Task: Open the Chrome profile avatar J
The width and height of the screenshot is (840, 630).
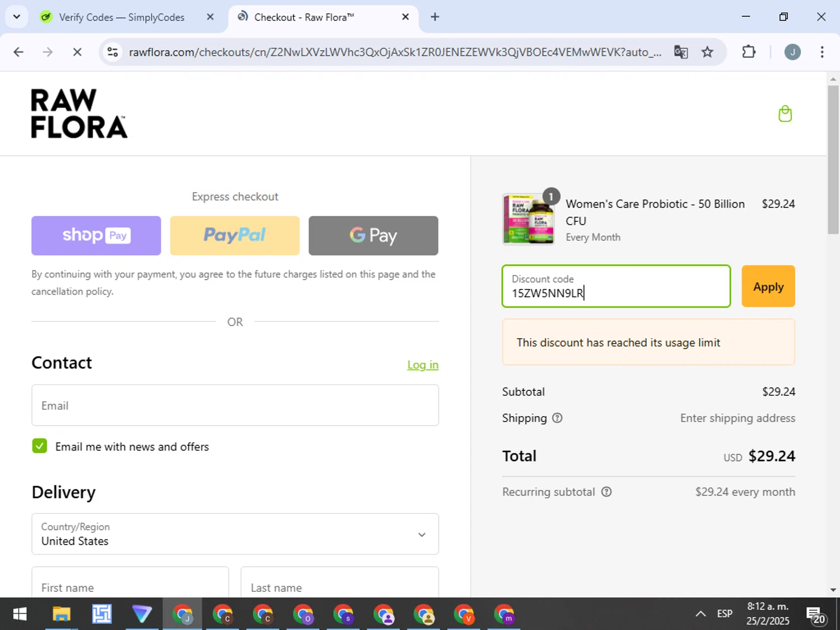Action: click(x=792, y=52)
